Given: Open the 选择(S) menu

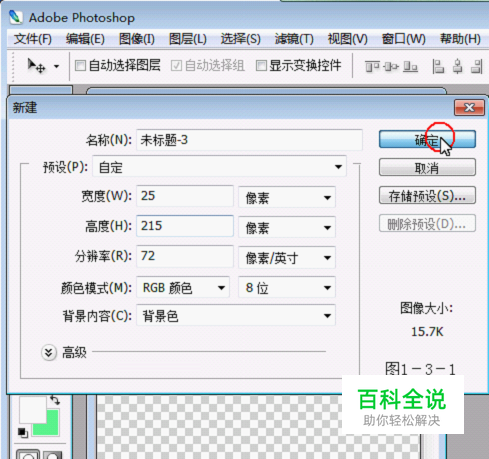Looking at the screenshot, I should coord(240,39).
